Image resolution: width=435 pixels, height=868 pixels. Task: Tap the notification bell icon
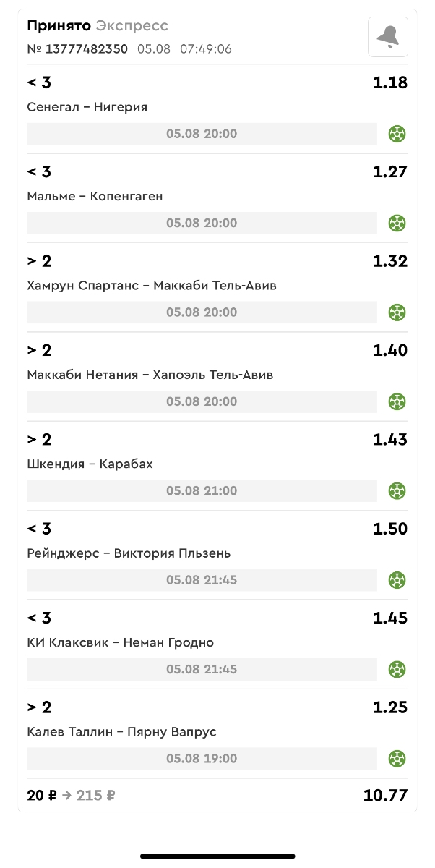point(388,37)
